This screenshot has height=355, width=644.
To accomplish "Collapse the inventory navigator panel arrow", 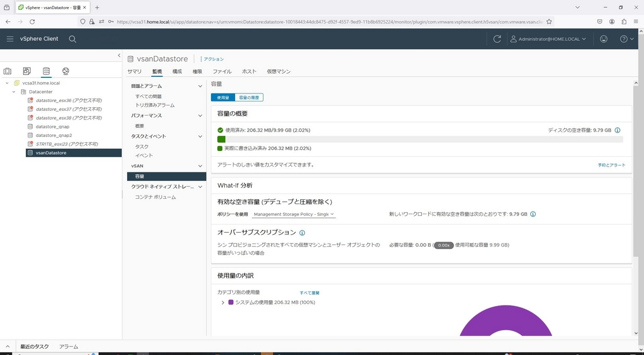I will pyautogui.click(x=119, y=56).
